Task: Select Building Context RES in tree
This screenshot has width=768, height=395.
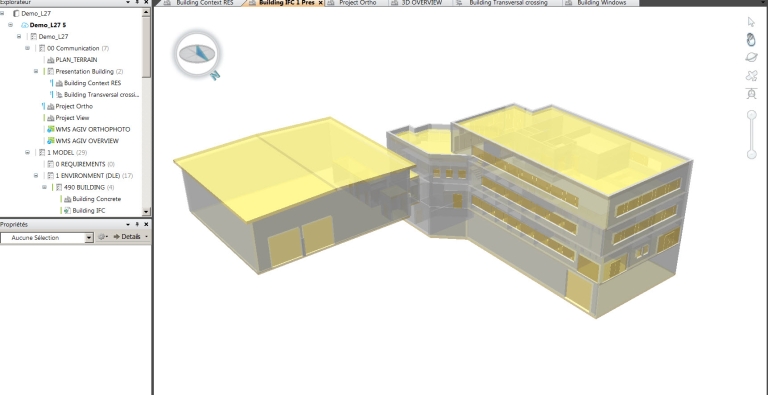Action: (x=92, y=83)
